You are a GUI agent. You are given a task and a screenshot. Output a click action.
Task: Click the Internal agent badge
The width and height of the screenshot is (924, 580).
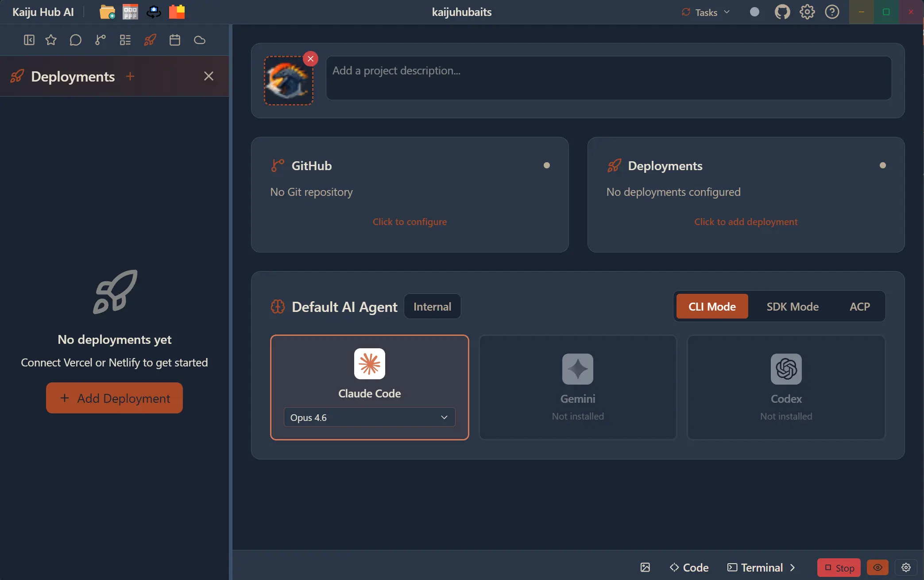(432, 307)
